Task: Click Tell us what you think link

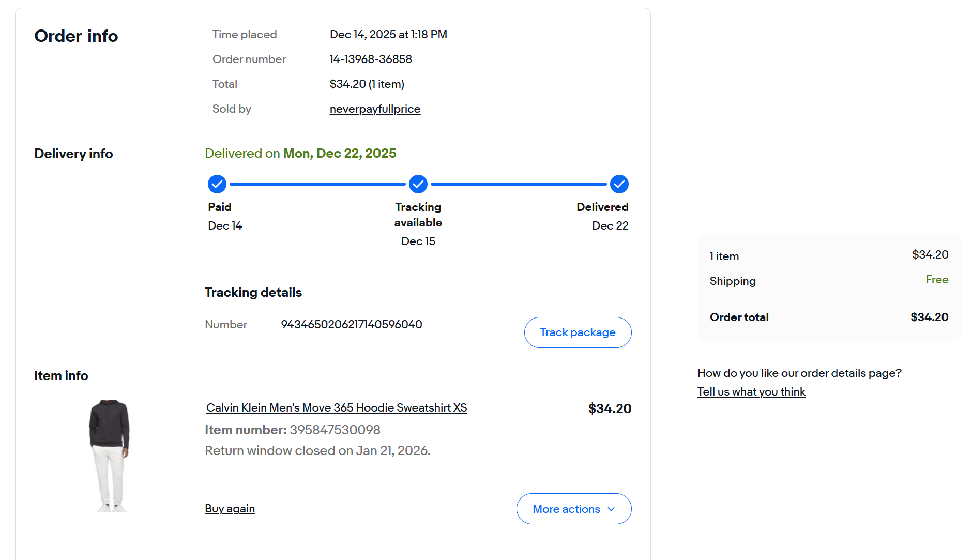Action: click(751, 392)
